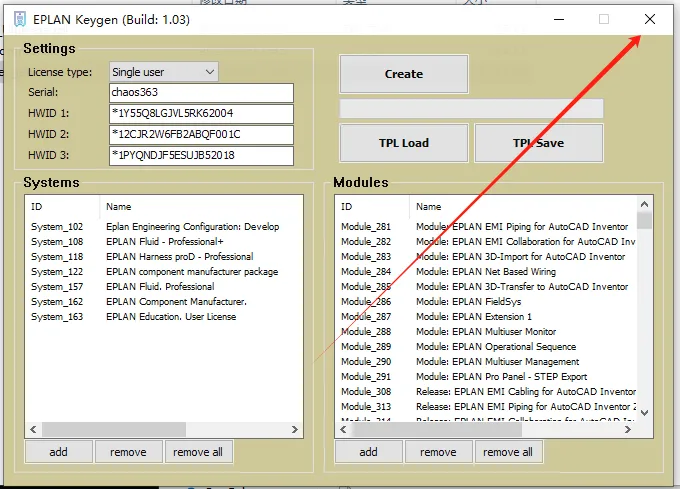Select the Module_313 row
The width and height of the screenshot is (680, 489).
(x=488, y=407)
